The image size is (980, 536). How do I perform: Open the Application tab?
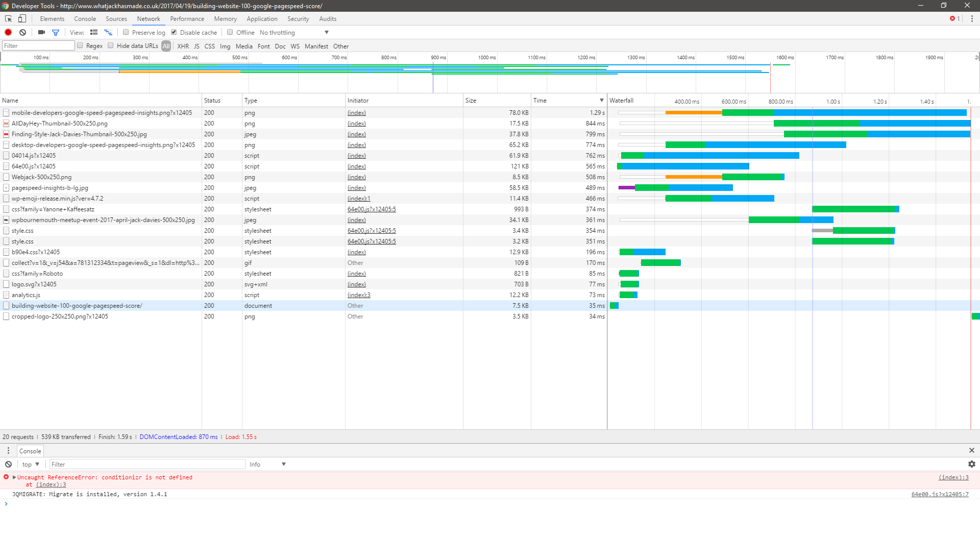point(262,19)
